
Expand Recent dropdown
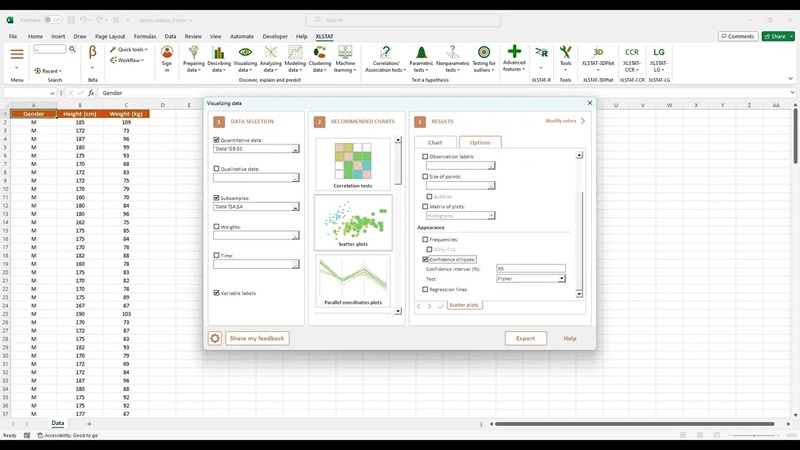(48, 71)
